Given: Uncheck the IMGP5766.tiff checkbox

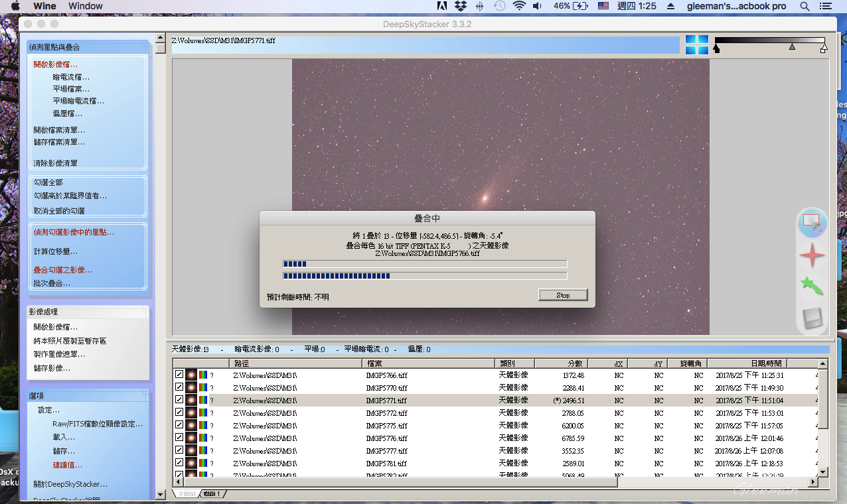Looking at the screenshot, I should coord(179,375).
